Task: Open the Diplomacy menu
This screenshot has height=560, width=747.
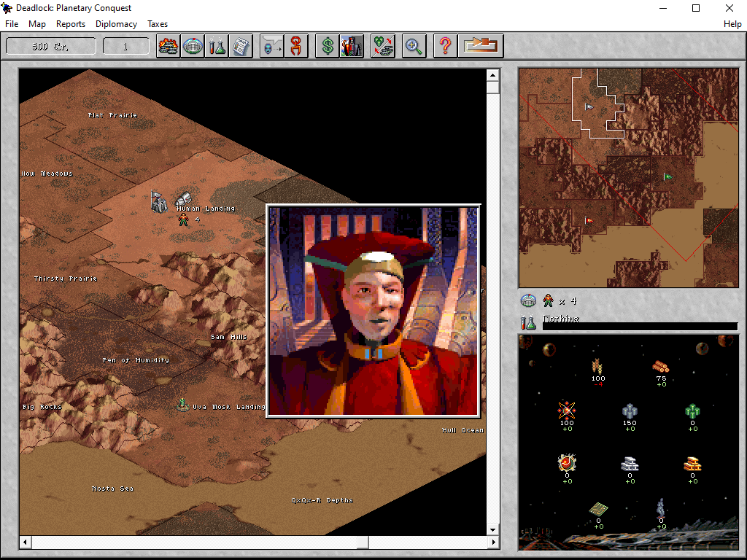Action: (116, 24)
